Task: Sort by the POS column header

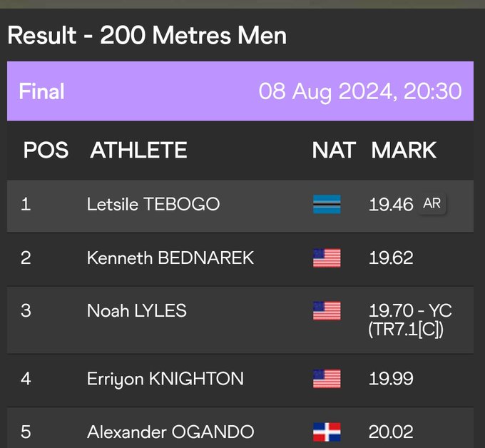Action: tap(46, 150)
